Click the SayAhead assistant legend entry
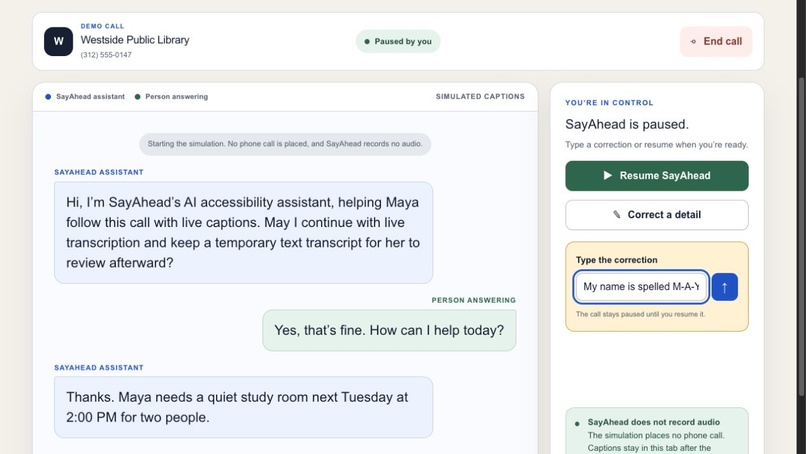 (85, 97)
